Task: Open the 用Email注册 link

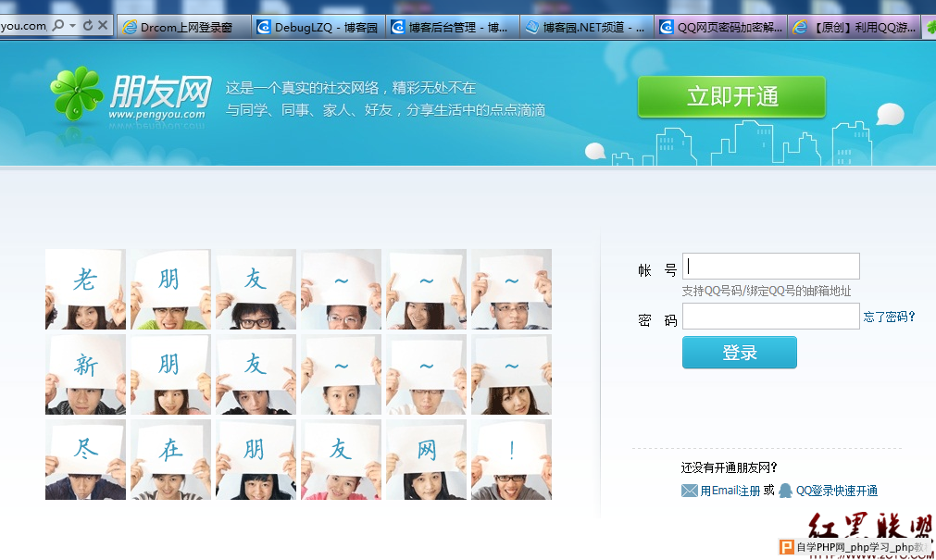Action: pos(730,491)
